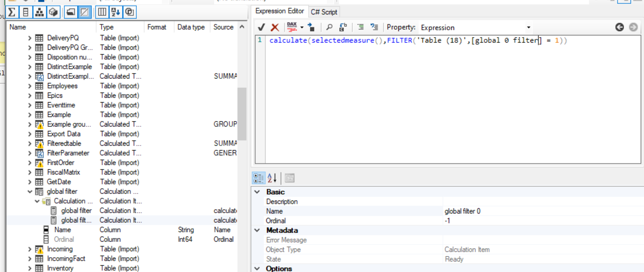Select the IncomingFact table row
This screenshot has height=272, width=644.
coord(121,259)
